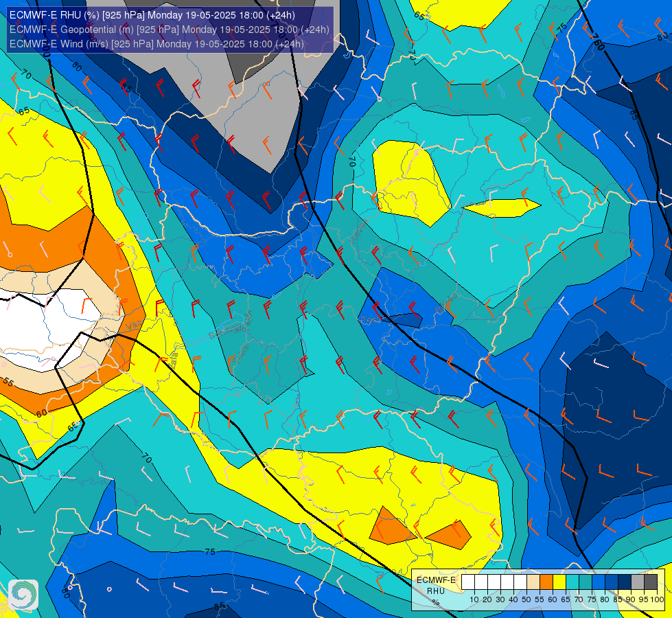Click the legend value 10

pyautogui.click(x=474, y=599)
